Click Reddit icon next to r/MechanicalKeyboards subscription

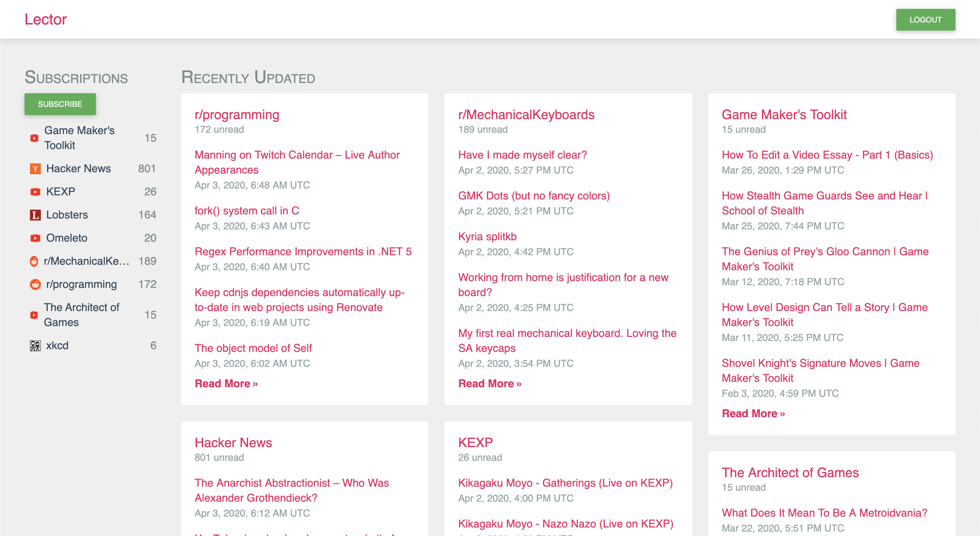[34, 261]
